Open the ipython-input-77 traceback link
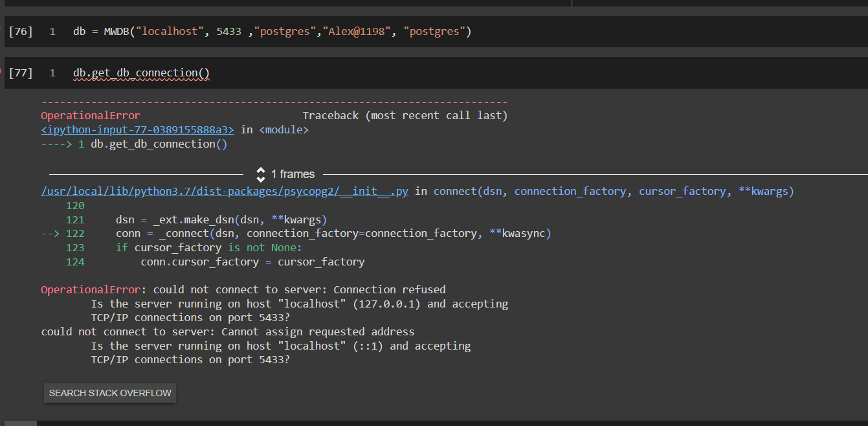 (x=137, y=129)
